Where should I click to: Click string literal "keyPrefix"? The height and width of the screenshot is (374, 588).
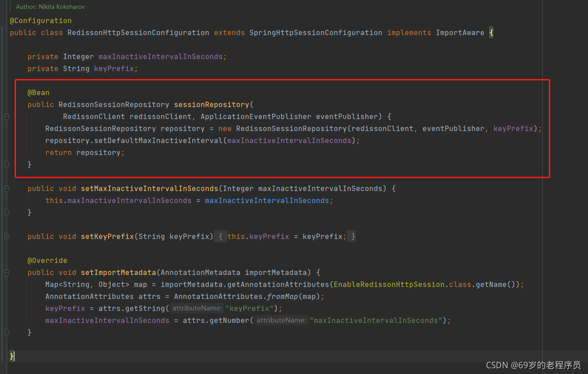(x=249, y=309)
